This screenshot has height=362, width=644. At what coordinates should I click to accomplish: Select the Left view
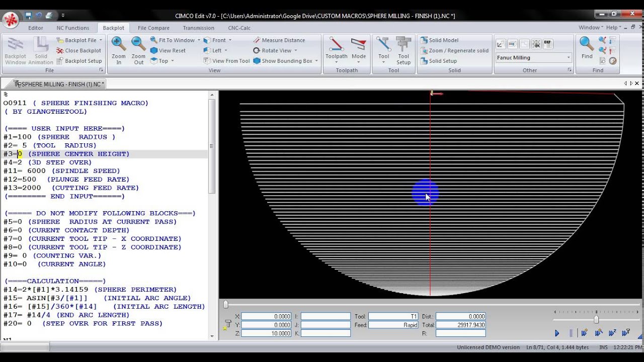click(212, 50)
